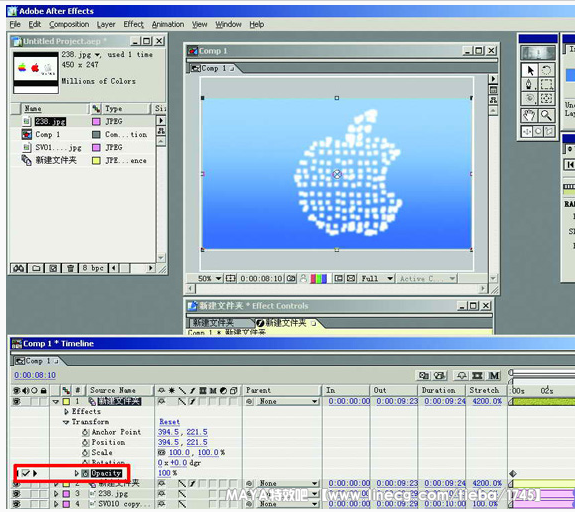Collapse layer 1 新建文件夹 twirl arrow

[56, 402]
